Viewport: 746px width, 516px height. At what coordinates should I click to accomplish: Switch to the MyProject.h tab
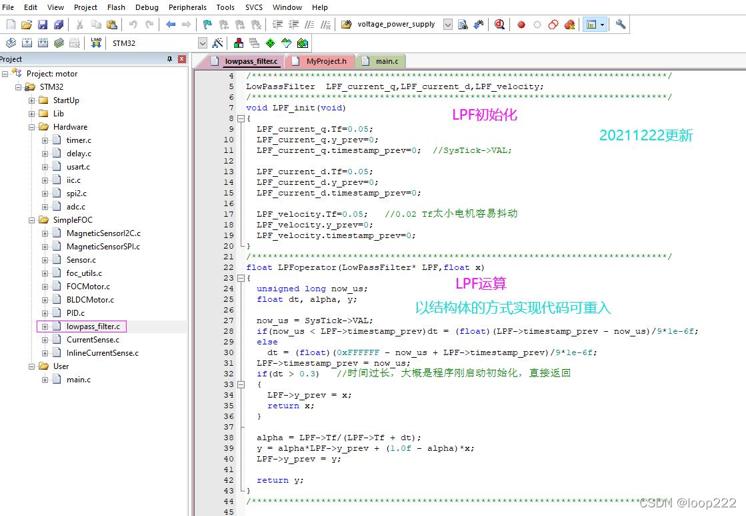[x=320, y=61]
